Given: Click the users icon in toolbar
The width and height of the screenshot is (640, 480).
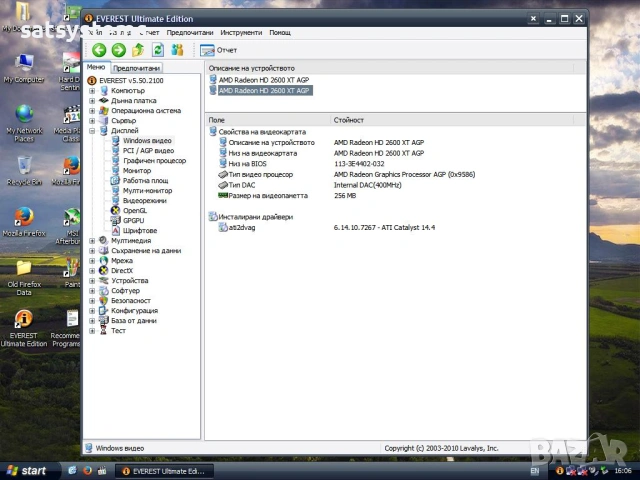Looking at the screenshot, I should (x=177, y=50).
